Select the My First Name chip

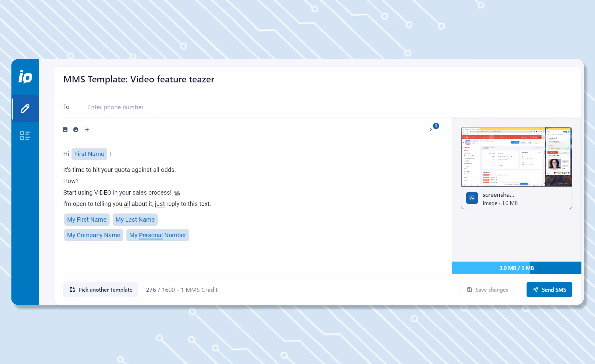pyautogui.click(x=87, y=219)
